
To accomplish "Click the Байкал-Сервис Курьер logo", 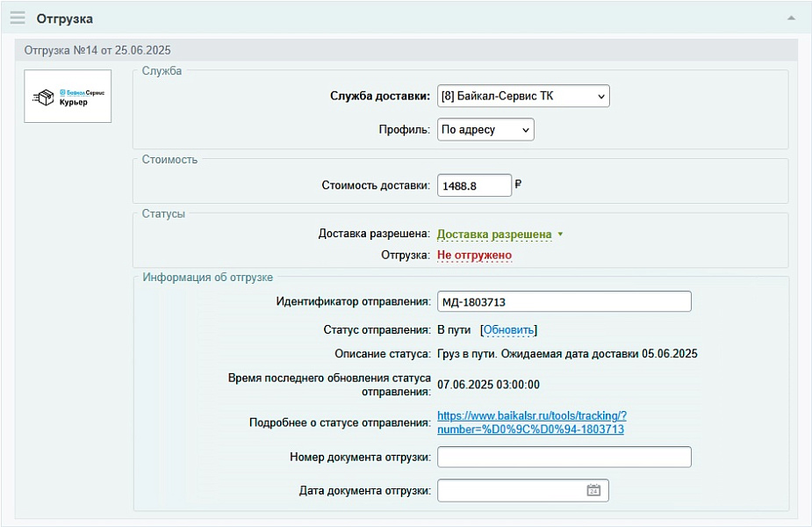I will (x=68, y=96).
